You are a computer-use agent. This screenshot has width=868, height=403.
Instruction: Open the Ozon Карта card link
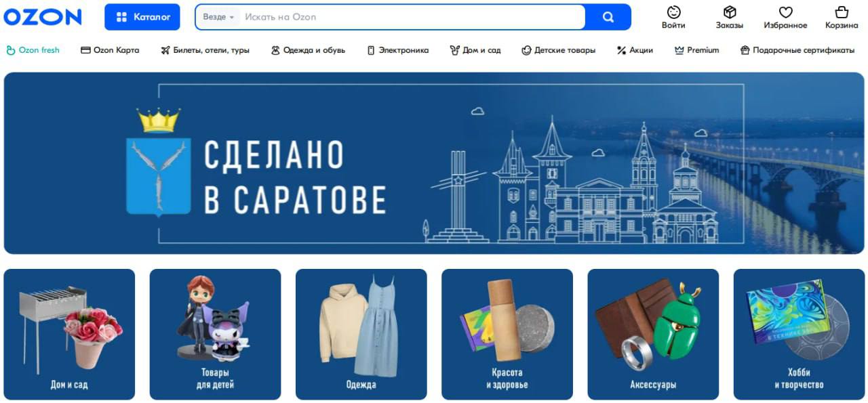point(110,50)
